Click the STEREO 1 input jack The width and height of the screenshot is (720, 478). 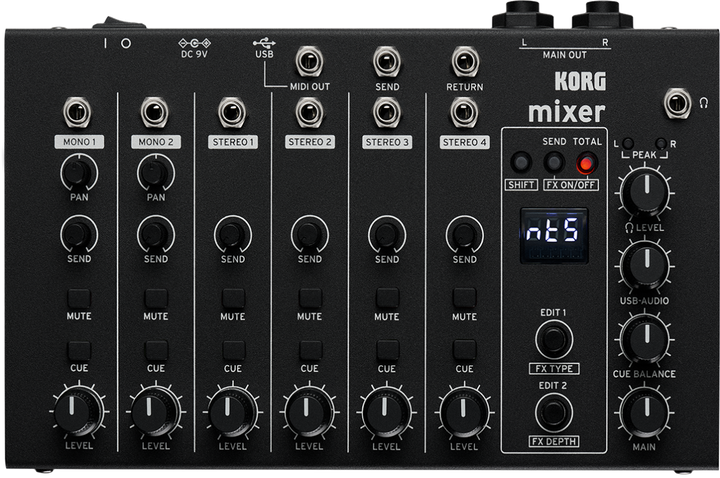232,112
